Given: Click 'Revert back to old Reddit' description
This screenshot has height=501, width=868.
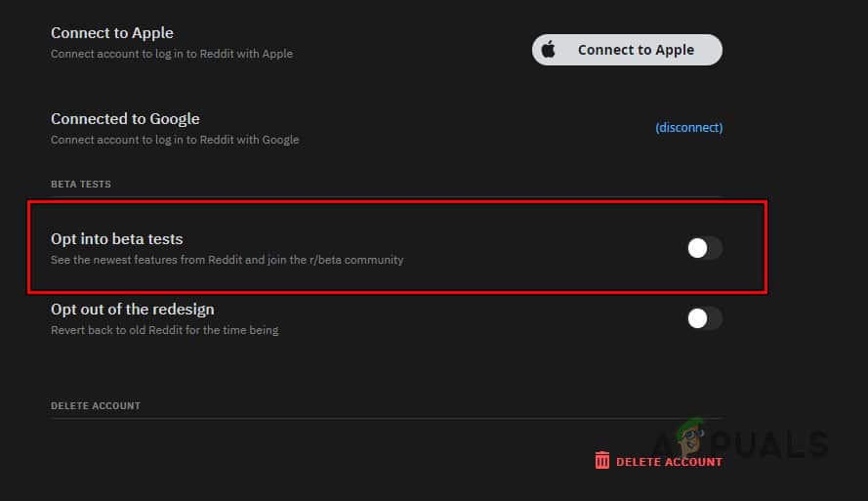Looking at the screenshot, I should (164, 330).
